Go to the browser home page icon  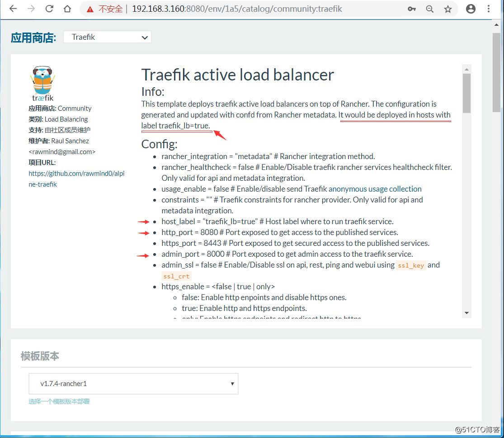(x=67, y=9)
